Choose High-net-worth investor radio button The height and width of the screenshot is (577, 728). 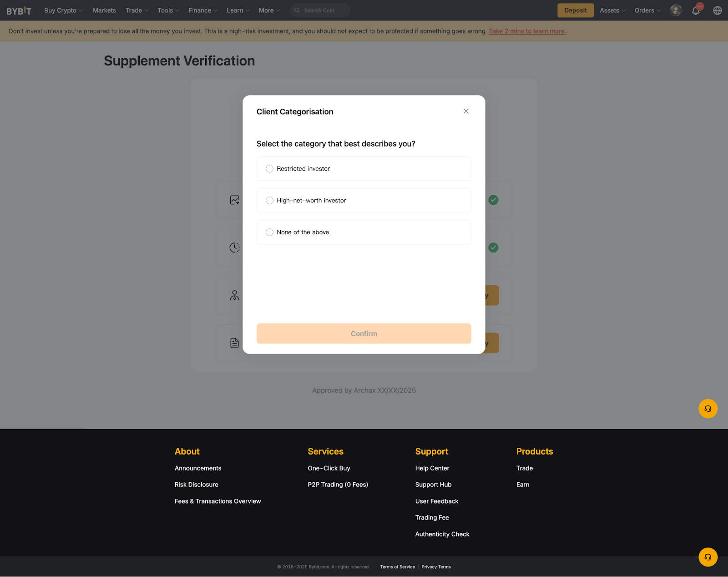pos(270,201)
